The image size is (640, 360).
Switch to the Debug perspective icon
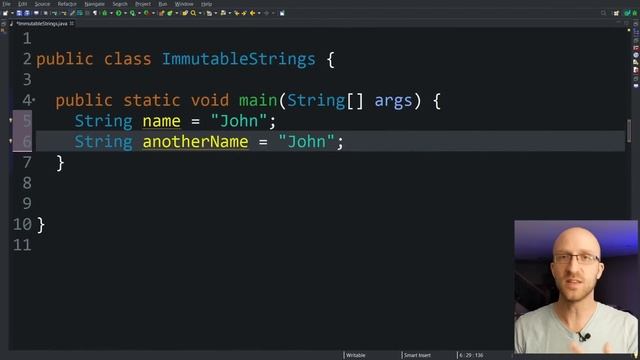click(635, 13)
